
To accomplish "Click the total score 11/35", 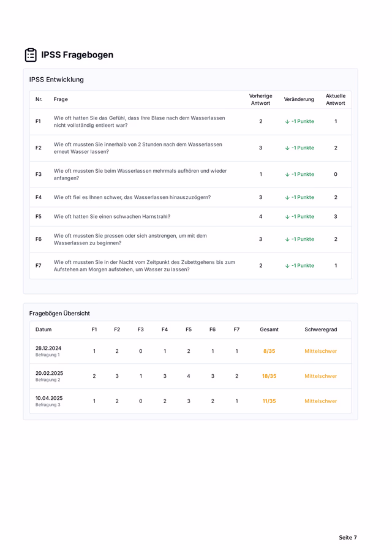I will point(269,401).
